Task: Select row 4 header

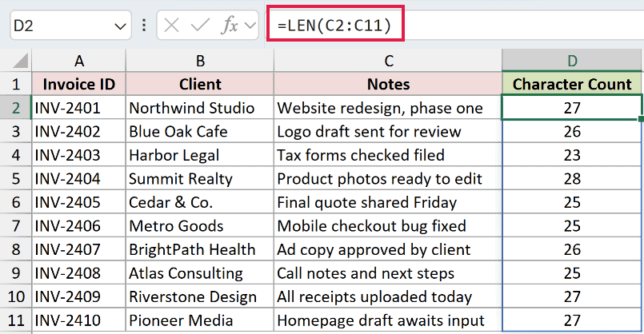Action: coord(16,155)
